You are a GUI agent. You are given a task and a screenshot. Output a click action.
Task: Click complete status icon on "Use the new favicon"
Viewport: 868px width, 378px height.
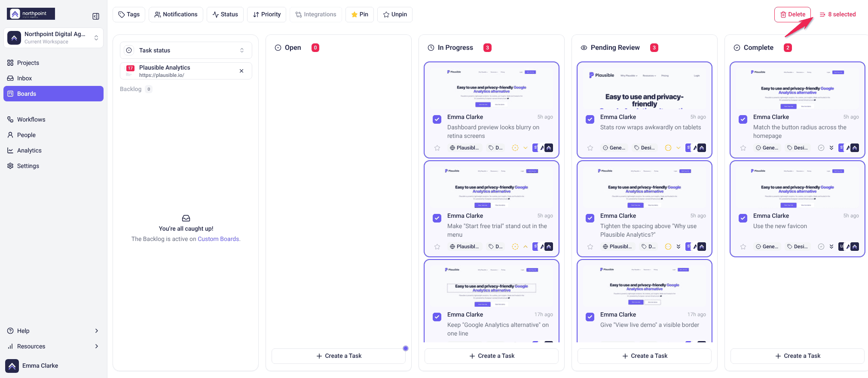pyautogui.click(x=821, y=247)
